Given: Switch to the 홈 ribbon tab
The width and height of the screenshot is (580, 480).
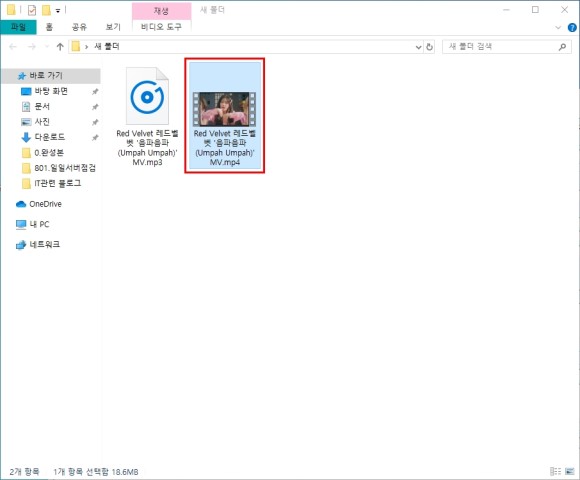Looking at the screenshot, I should coord(49,27).
